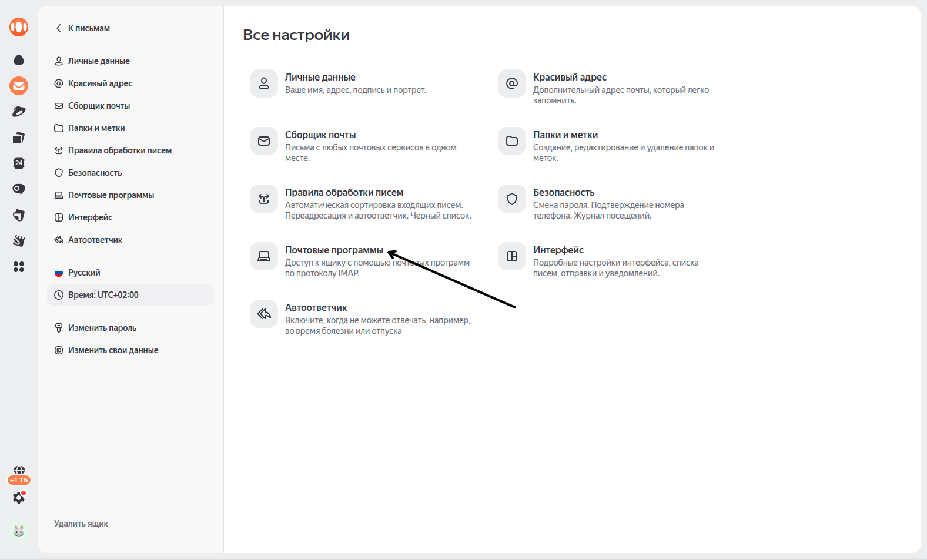Click the Личные данные tile icon
927x560 pixels.
[264, 83]
